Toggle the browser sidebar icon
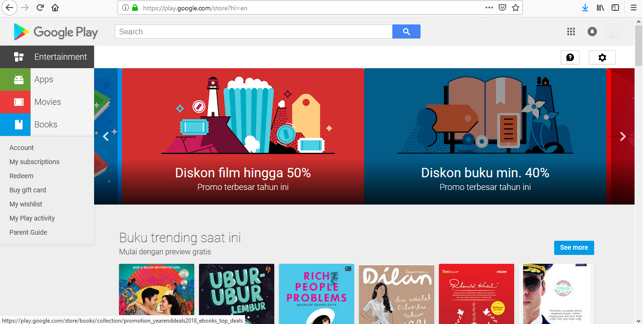The width and height of the screenshot is (644, 324). coord(615,8)
